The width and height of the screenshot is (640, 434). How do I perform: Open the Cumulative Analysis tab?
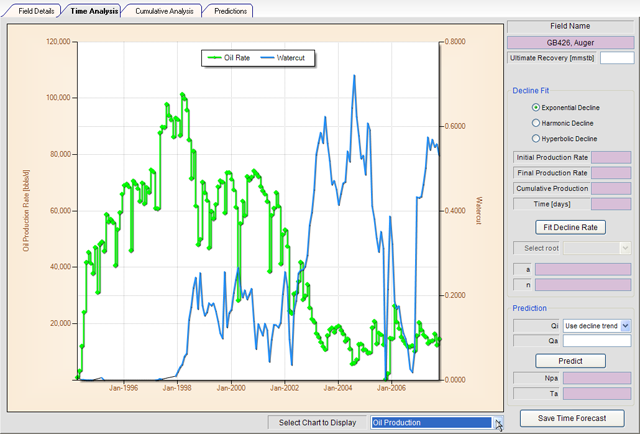click(x=164, y=11)
